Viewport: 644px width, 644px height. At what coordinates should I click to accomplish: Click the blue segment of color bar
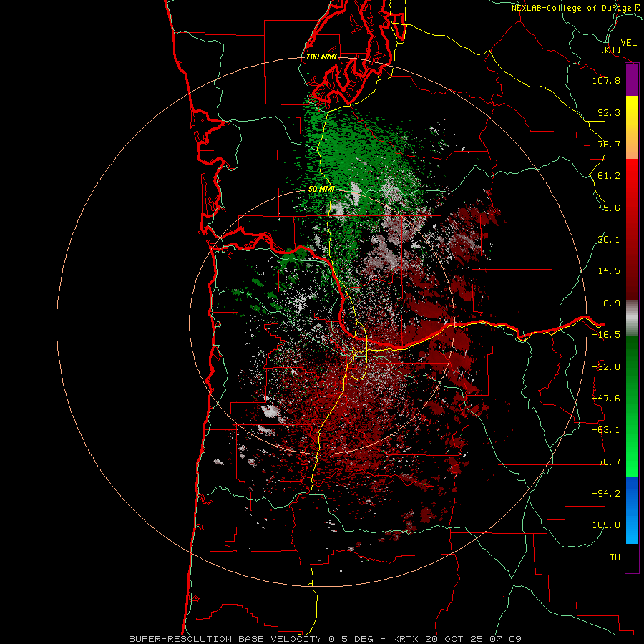tap(632, 510)
